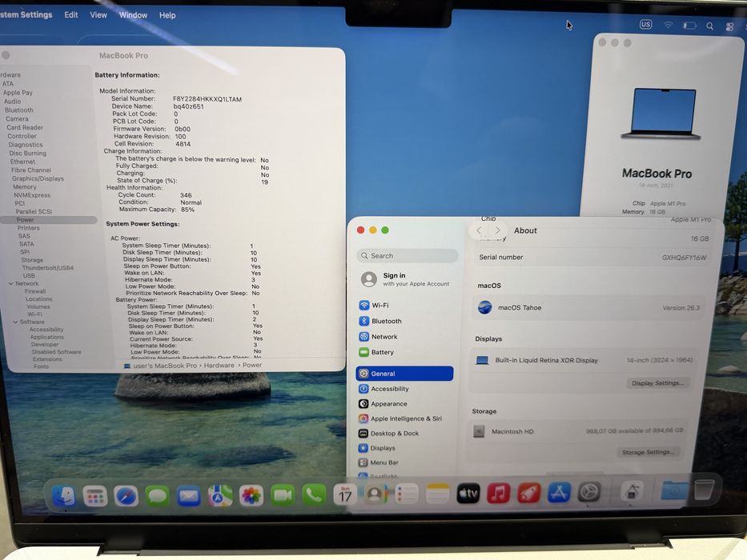Image resolution: width=747 pixels, height=560 pixels.
Task: Open Launchpad apps grid in Dock
Action: (94, 496)
